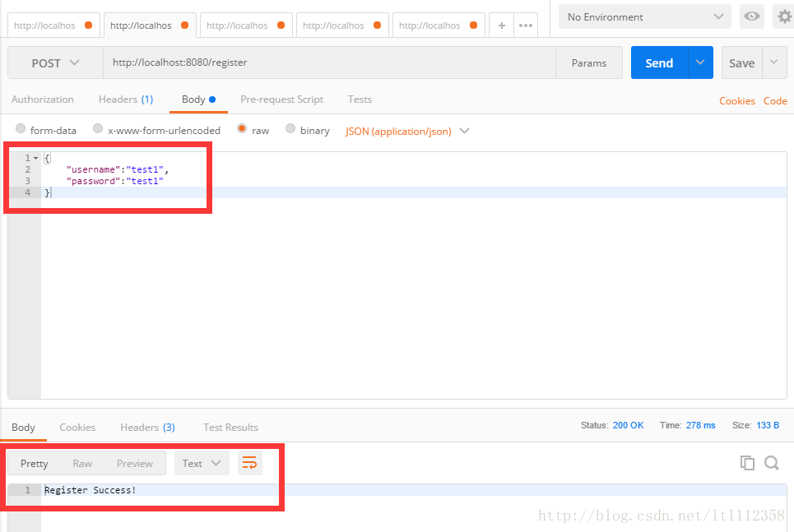
Task: Click the 133 B response size value
Action: click(768, 425)
